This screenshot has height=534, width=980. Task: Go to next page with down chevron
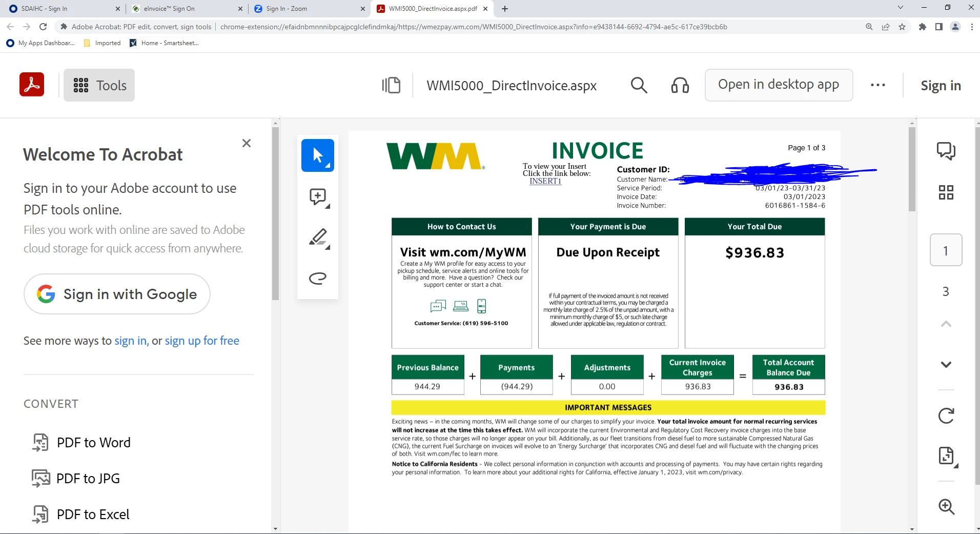946,365
